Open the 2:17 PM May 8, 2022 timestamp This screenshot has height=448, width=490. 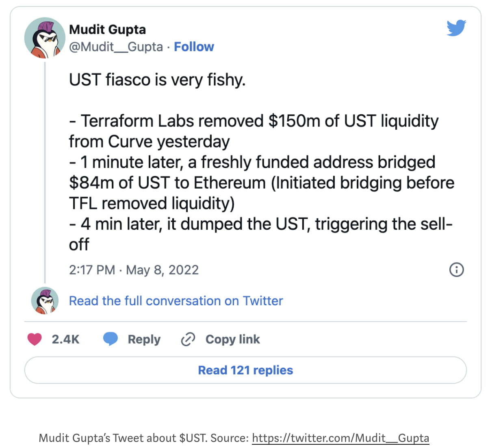(134, 270)
